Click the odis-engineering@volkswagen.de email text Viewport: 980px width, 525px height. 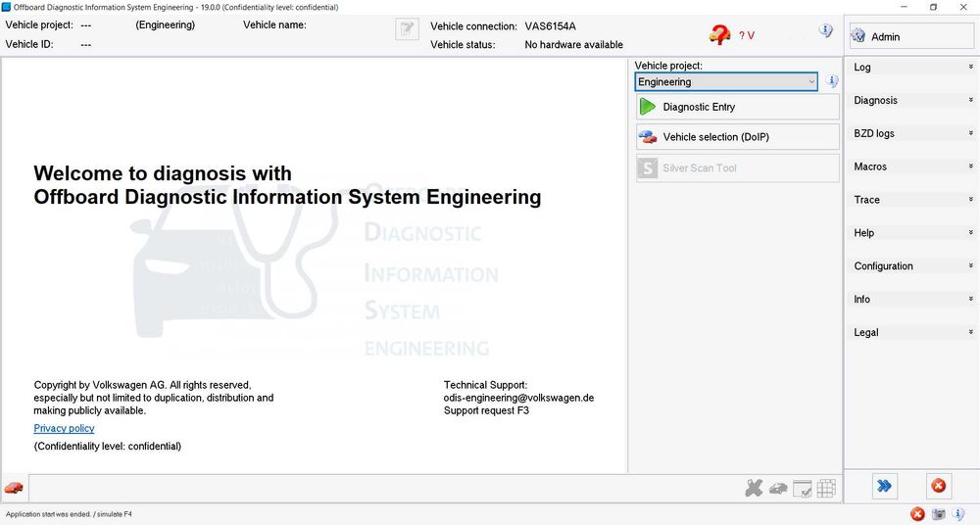(x=518, y=398)
